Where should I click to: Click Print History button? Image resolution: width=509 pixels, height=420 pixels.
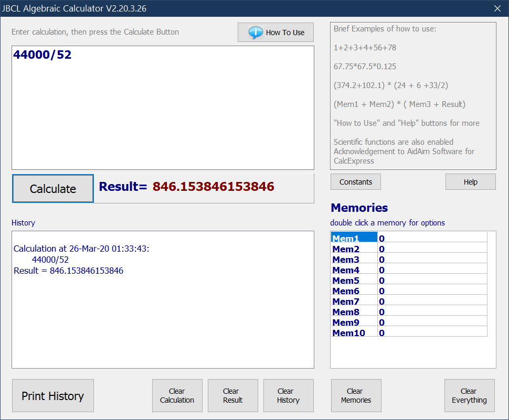(x=52, y=396)
